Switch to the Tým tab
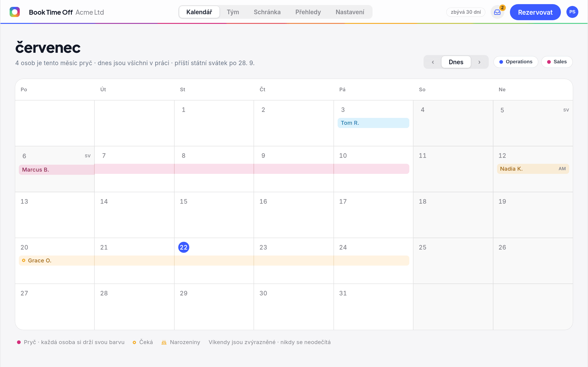This screenshot has width=588, height=367. pos(233,12)
